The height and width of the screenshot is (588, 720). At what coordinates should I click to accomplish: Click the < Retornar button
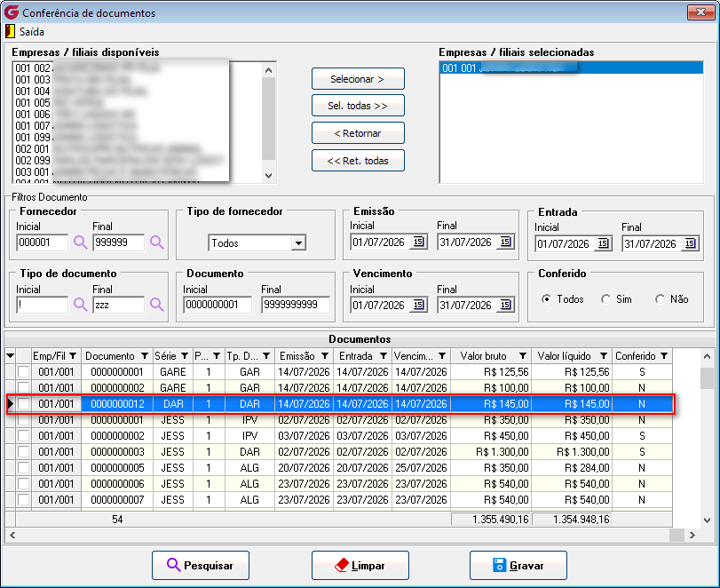pyautogui.click(x=358, y=133)
